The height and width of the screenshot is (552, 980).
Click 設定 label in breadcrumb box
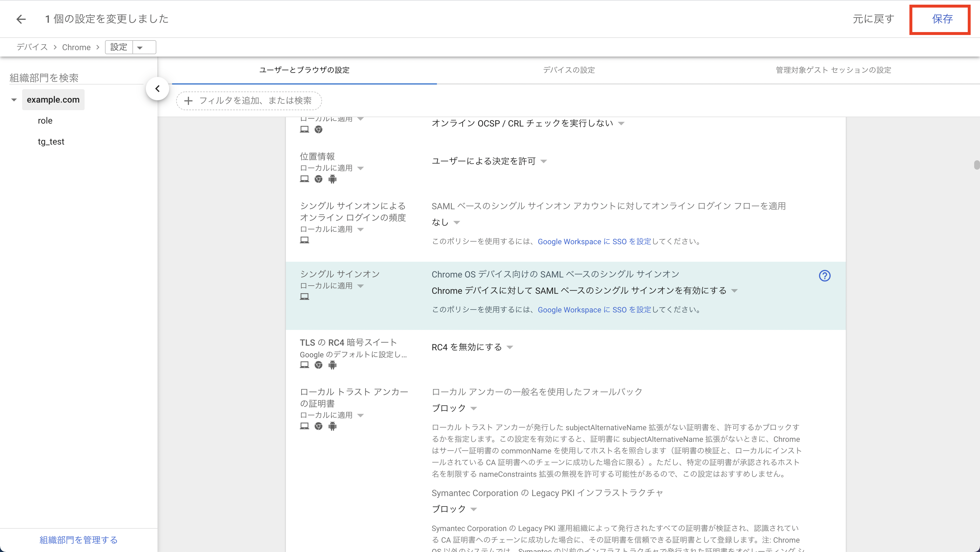click(119, 47)
